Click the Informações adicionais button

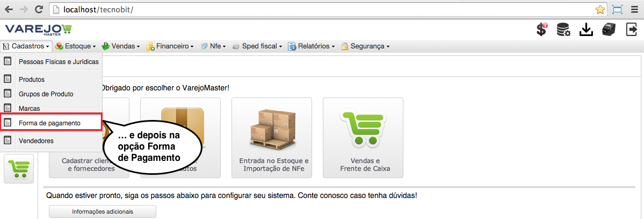click(x=102, y=211)
